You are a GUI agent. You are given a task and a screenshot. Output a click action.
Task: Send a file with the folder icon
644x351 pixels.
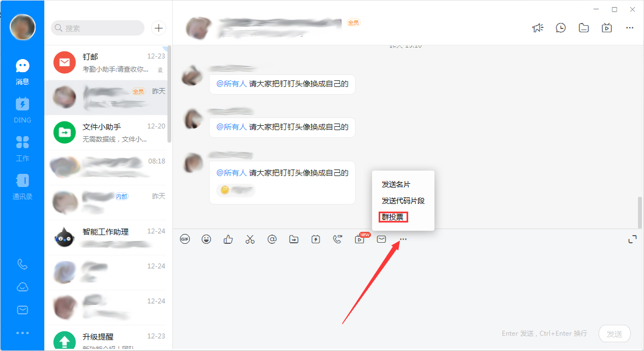[x=294, y=239]
